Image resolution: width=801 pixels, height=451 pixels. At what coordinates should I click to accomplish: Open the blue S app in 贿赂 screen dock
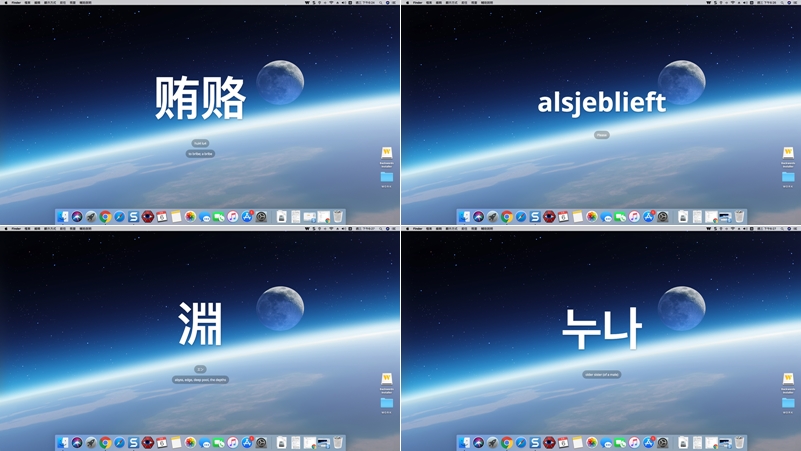tap(133, 217)
